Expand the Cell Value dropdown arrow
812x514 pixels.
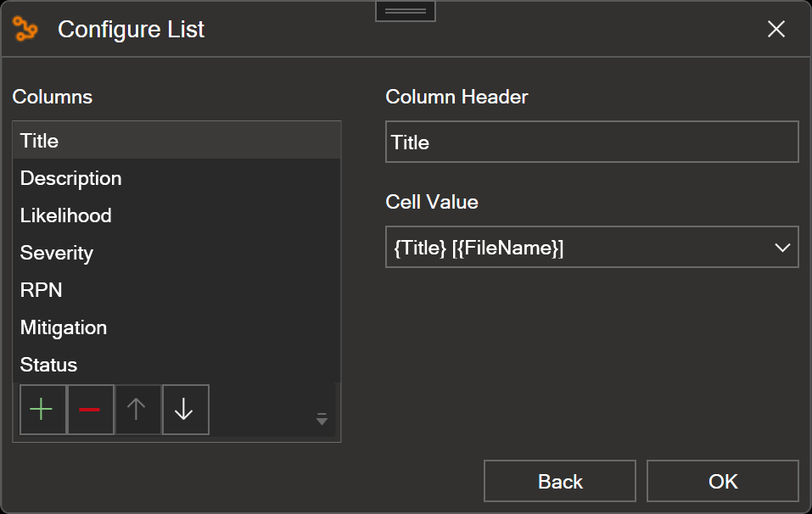tap(782, 248)
